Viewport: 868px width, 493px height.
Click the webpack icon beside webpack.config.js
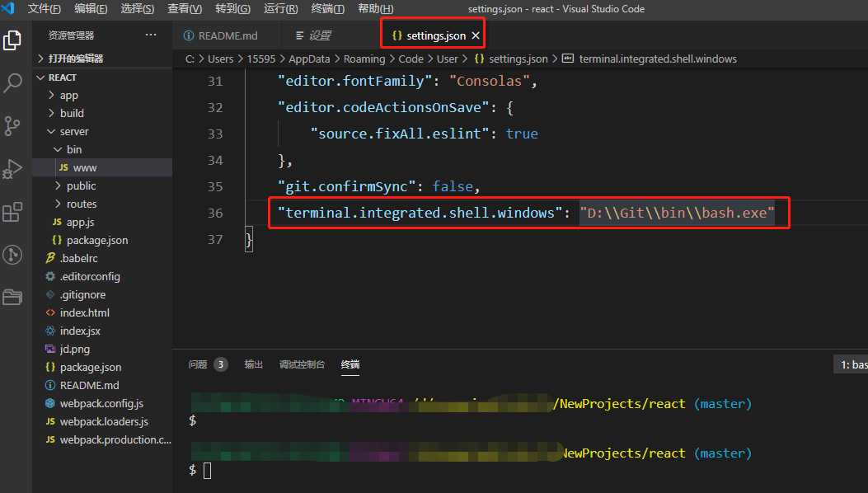[50, 403]
